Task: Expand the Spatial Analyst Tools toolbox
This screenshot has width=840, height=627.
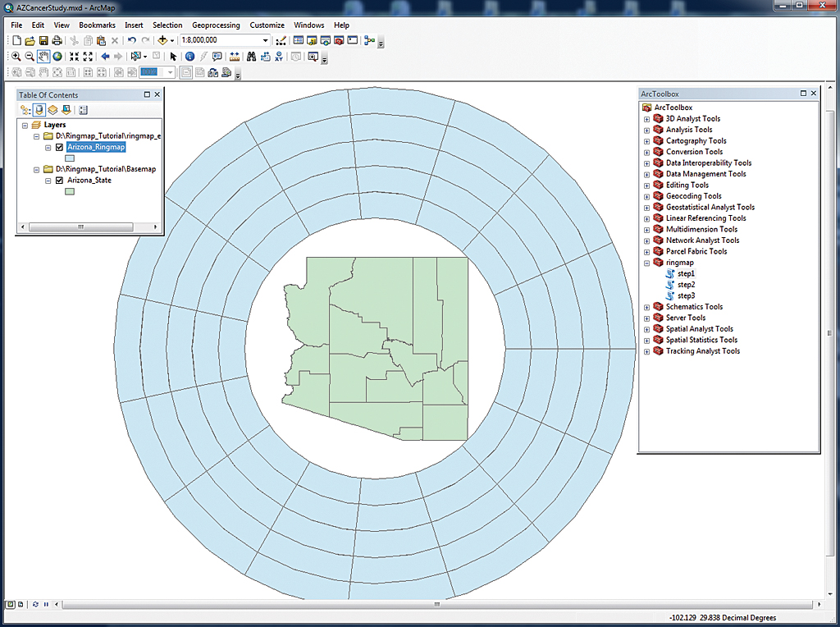Action: point(646,329)
